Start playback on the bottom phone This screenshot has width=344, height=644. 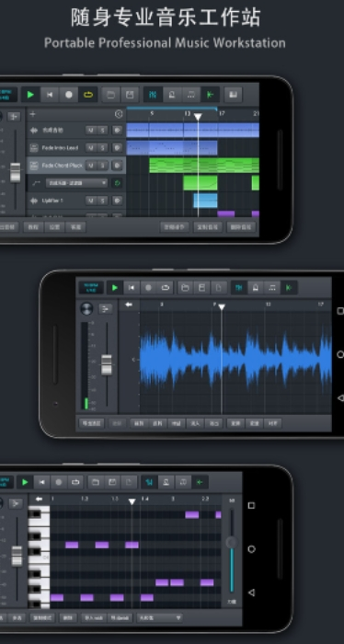click(x=25, y=482)
